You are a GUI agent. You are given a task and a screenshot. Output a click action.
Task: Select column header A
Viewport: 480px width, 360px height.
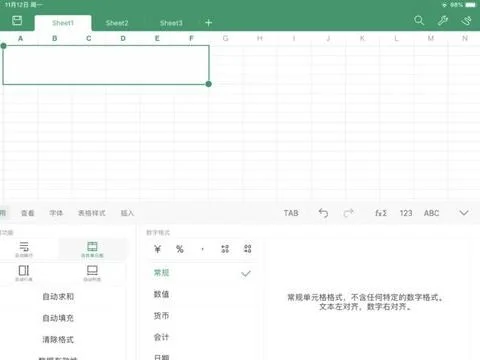20,38
